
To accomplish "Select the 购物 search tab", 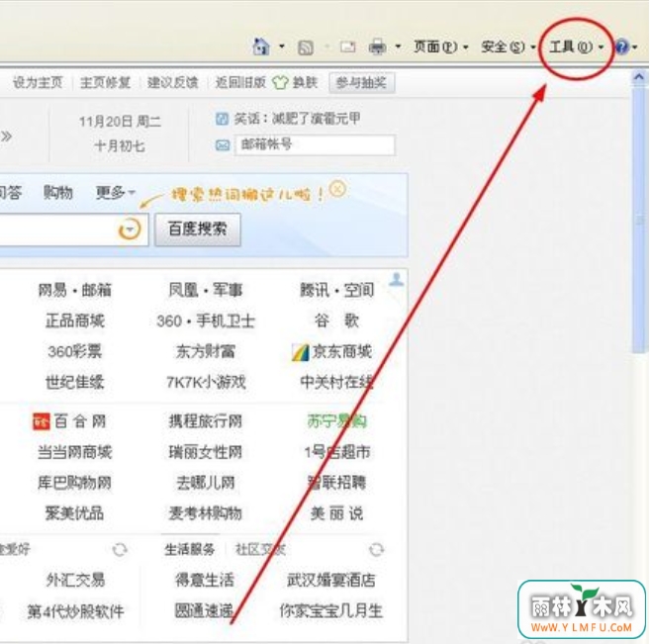I will 57,192.
